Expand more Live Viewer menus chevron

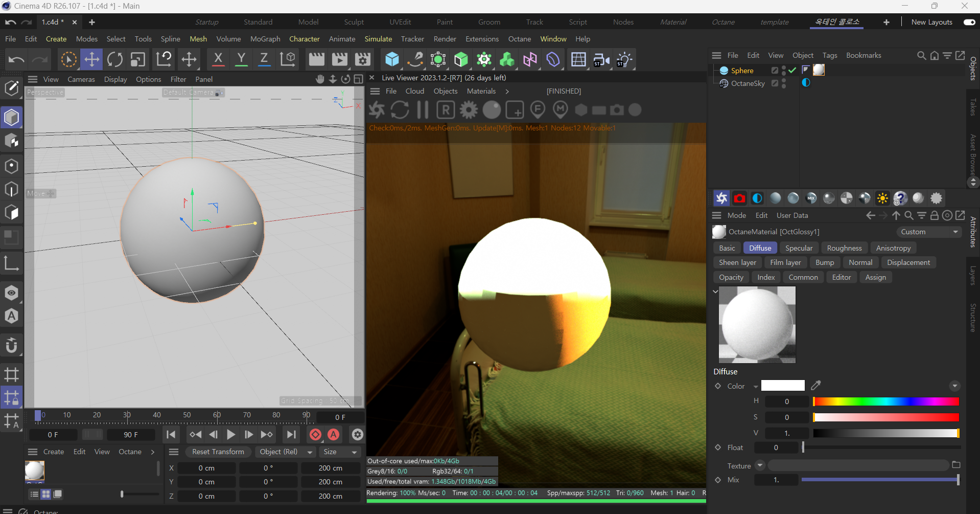click(507, 92)
